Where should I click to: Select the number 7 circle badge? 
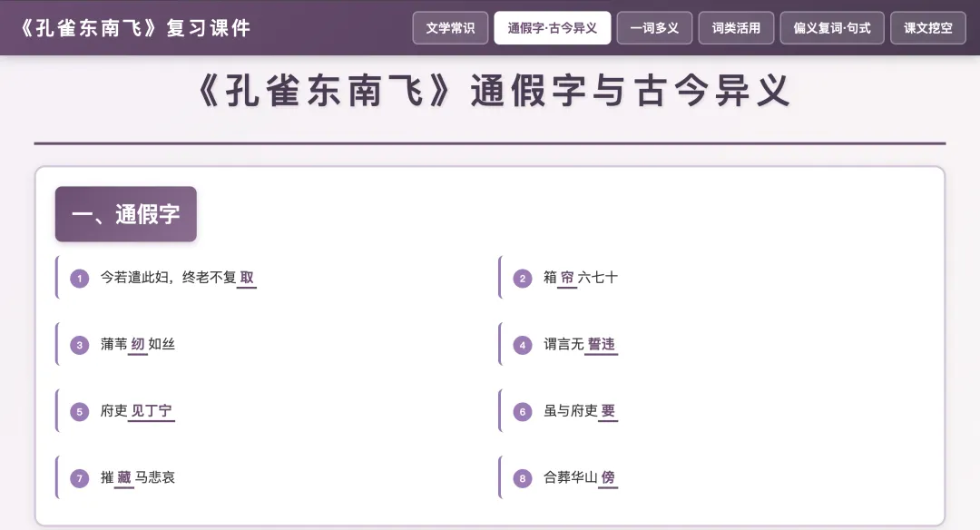point(79,479)
